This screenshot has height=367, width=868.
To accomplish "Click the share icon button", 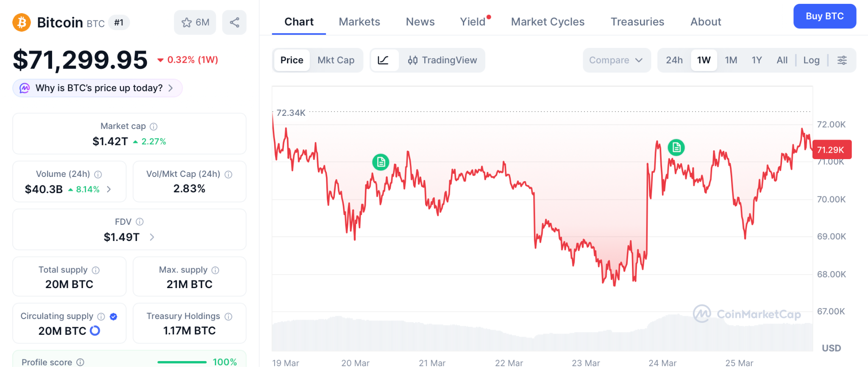I will 234,22.
